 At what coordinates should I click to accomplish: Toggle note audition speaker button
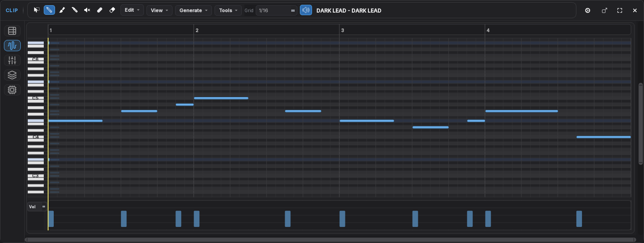coord(306,10)
